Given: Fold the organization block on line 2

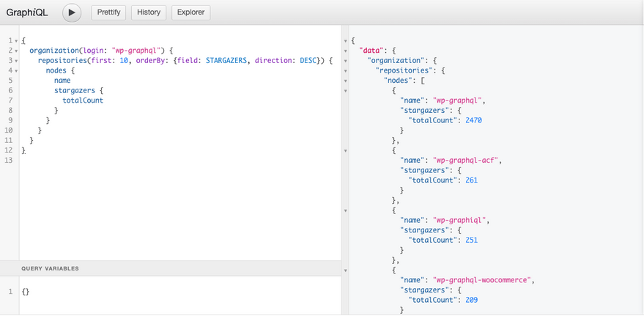Looking at the screenshot, I should pyautogui.click(x=16, y=51).
